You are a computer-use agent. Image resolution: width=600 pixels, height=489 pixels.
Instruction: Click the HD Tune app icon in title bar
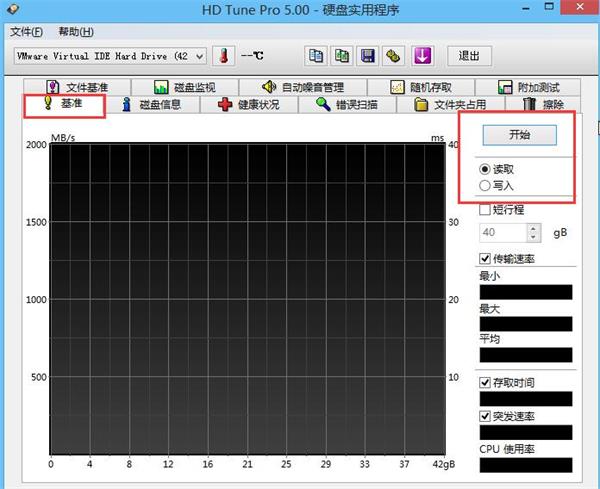tap(13, 8)
